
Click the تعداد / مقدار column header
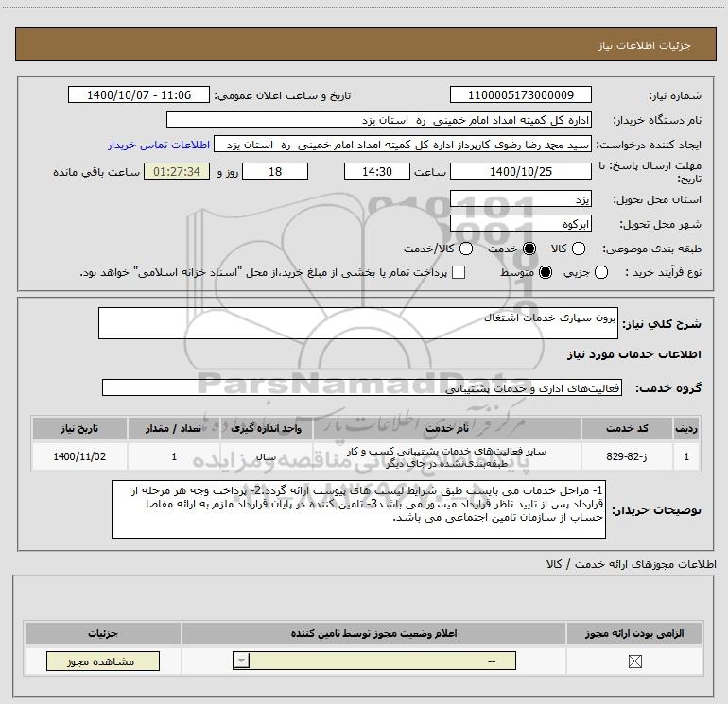174,428
